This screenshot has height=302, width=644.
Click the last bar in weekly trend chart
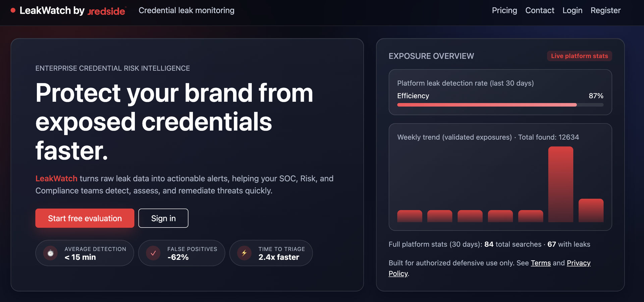point(591,210)
